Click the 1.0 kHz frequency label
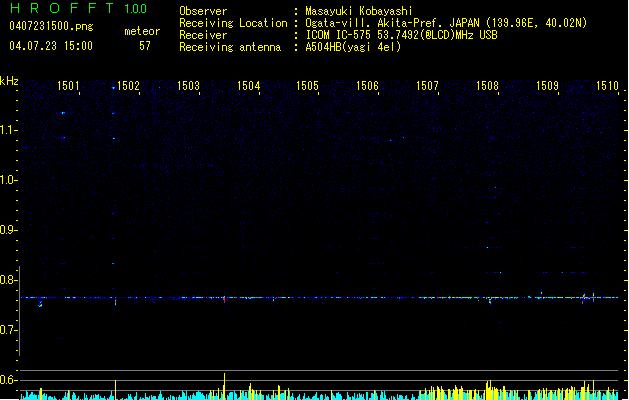This screenshot has width=629, height=400. [8, 180]
